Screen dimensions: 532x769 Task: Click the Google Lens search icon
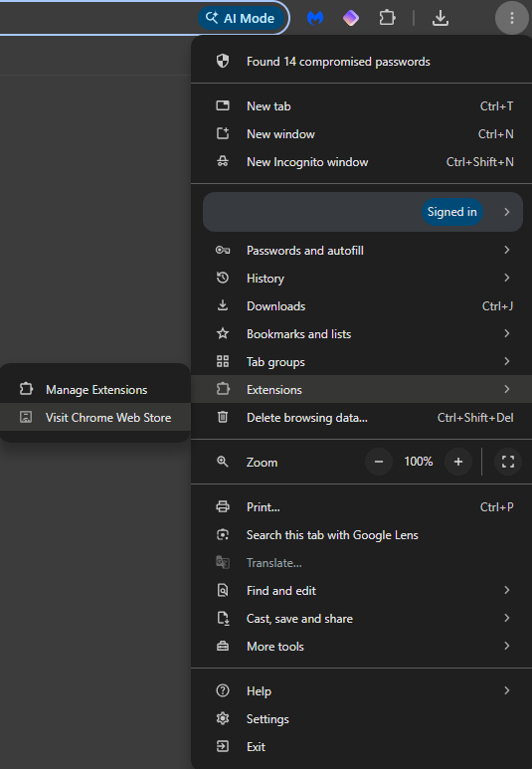[223, 534]
